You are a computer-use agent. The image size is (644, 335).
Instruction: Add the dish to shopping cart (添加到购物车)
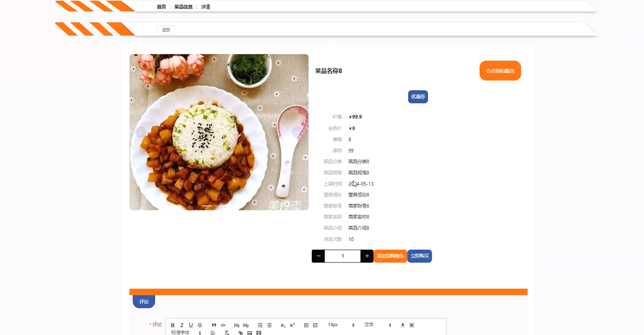(390, 256)
